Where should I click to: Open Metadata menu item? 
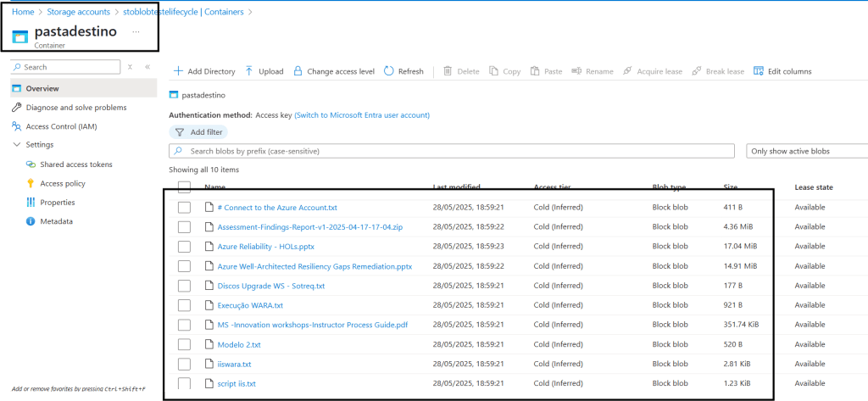coord(56,221)
